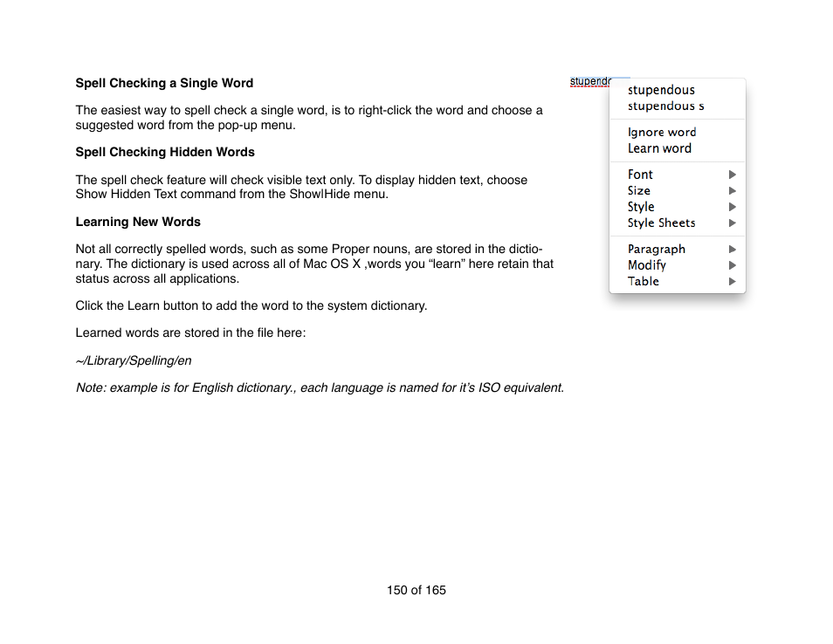Open the Table submenu
This screenshot has width=833, height=644.
tap(678, 281)
